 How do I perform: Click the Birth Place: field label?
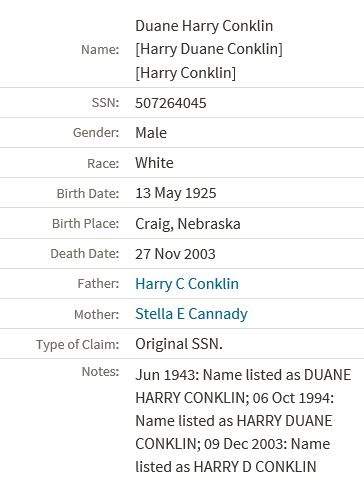(x=86, y=223)
